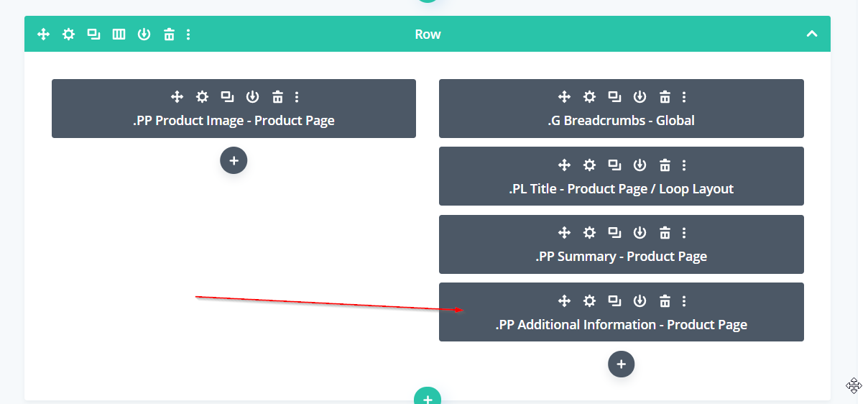Open Additional Information module settings
The width and height of the screenshot is (868, 404).
click(589, 300)
